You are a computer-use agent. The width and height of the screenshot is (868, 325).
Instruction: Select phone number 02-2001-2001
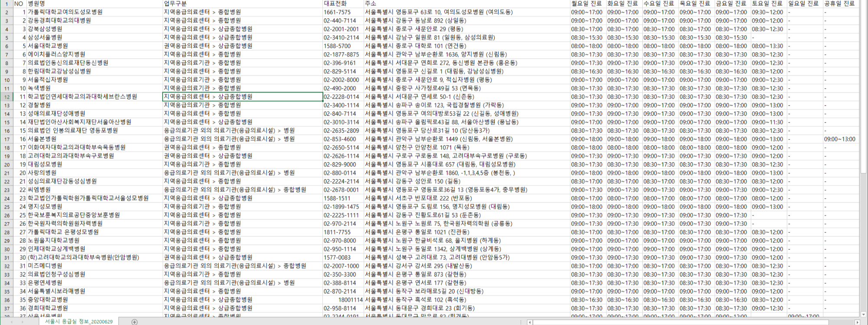coord(343,29)
